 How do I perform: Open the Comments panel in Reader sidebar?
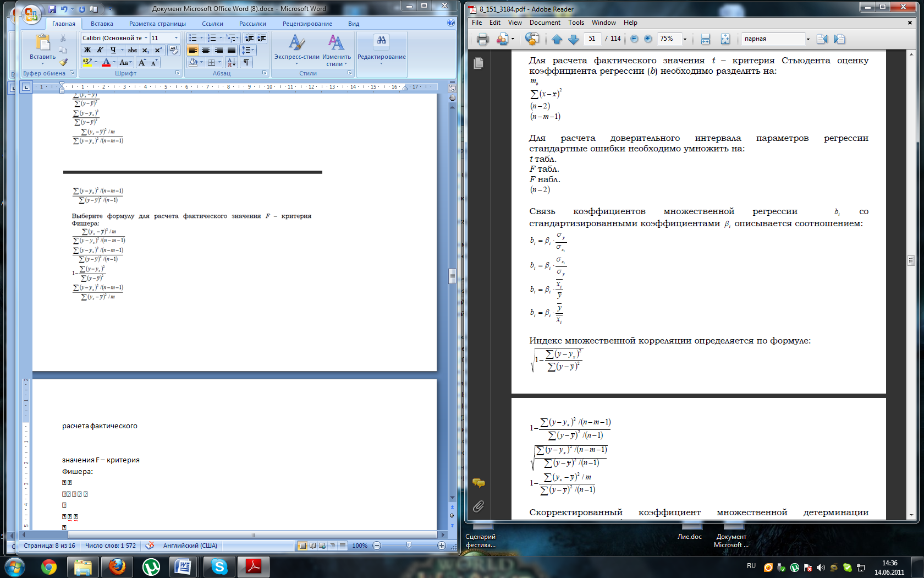[x=479, y=483]
